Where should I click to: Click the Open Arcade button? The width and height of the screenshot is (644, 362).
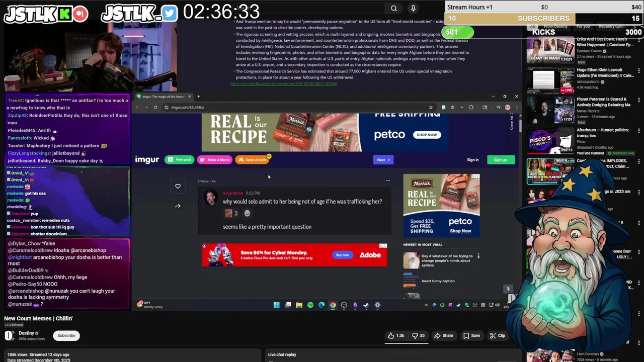pyautogui.click(x=252, y=160)
